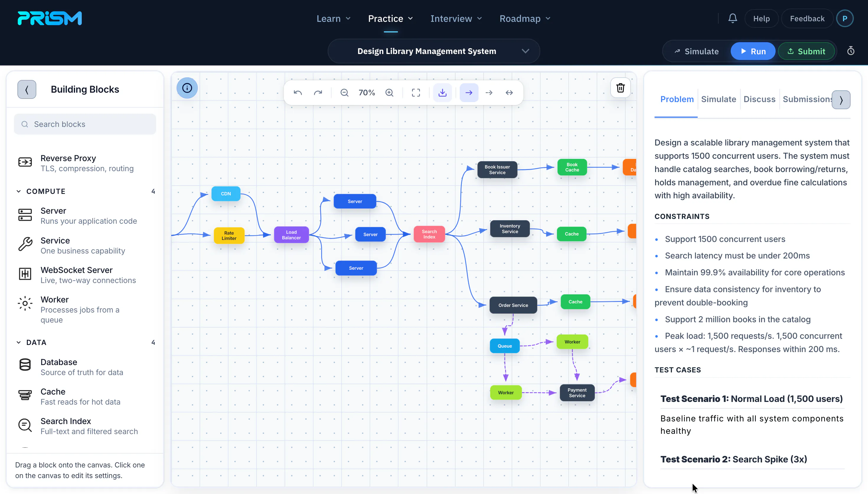Switch to the Discuss tab
The image size is (868, 494).
pos(759,99)
